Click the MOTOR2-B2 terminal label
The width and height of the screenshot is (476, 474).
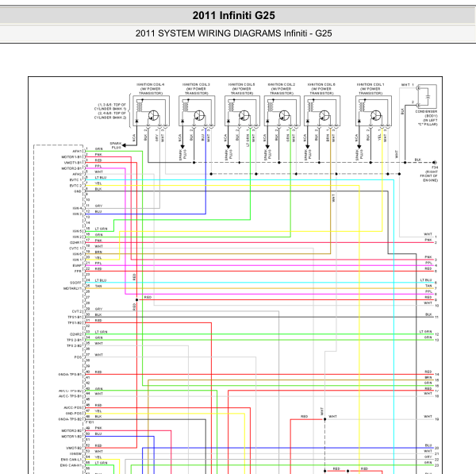click(x=71, y=430)
